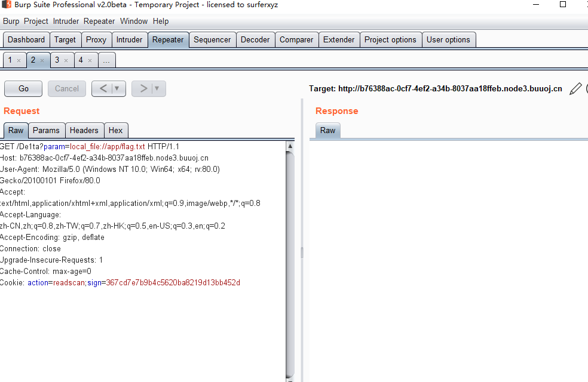This screenshot has height=382, width=588.
Task: Go back to previous request in history
Action: tap(103, 88)
